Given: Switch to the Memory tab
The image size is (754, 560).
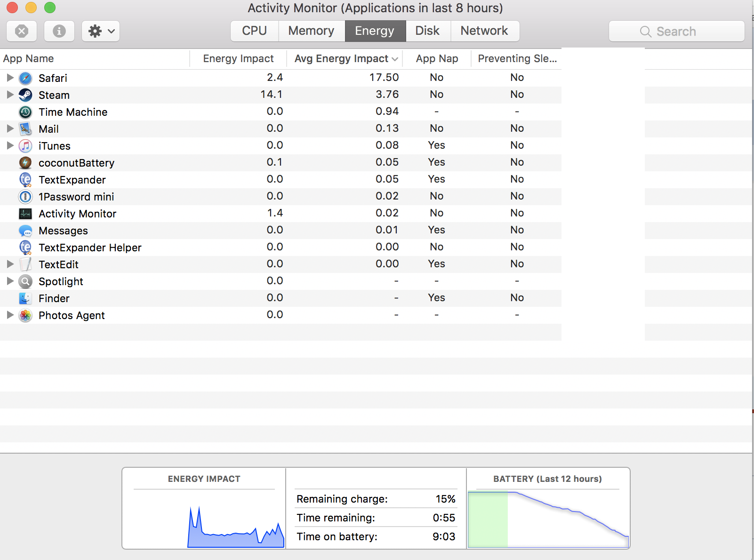Looking at the screenshot, I should (312, 31).
